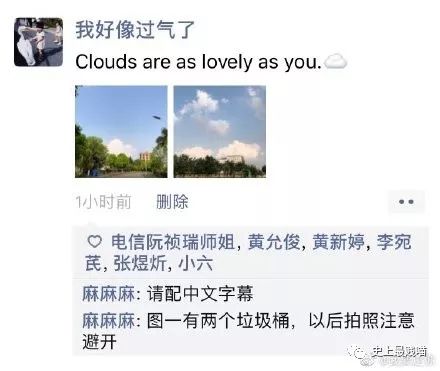Click 删除 to delete the post
This screenshot has height=371, width=440.
click(172, 202)
